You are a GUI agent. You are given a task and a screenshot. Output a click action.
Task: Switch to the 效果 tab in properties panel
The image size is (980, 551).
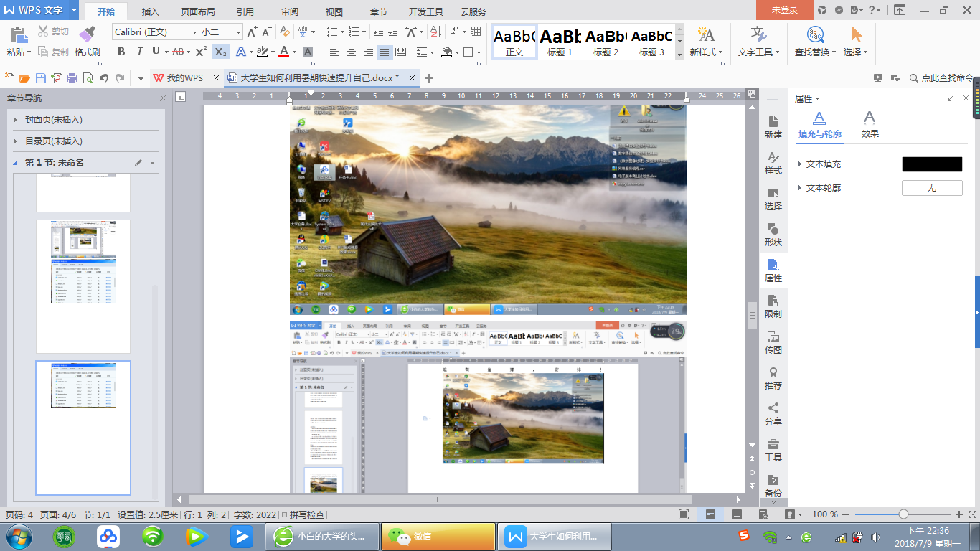(x=870, y=125)
